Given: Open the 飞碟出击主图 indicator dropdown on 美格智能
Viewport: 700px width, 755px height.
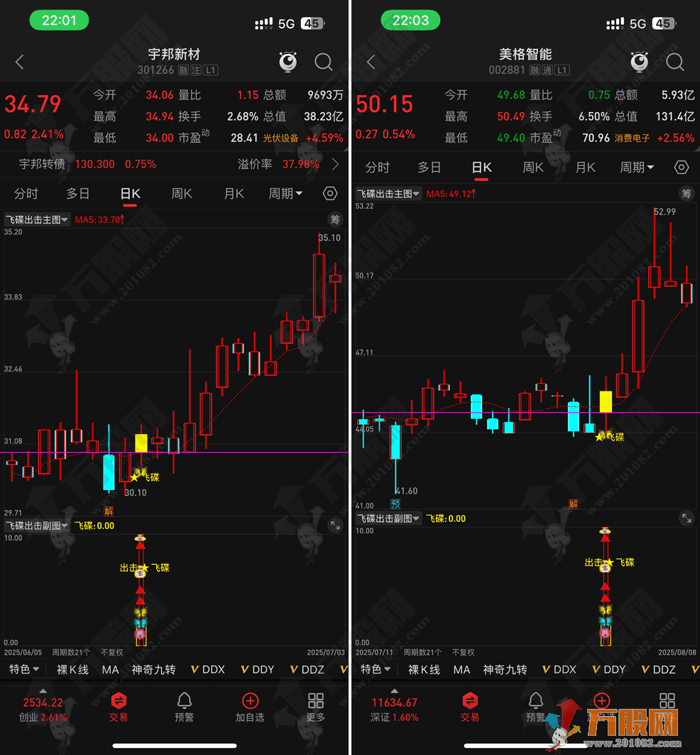Looking at the screenshot, I should tap(388, 194).
